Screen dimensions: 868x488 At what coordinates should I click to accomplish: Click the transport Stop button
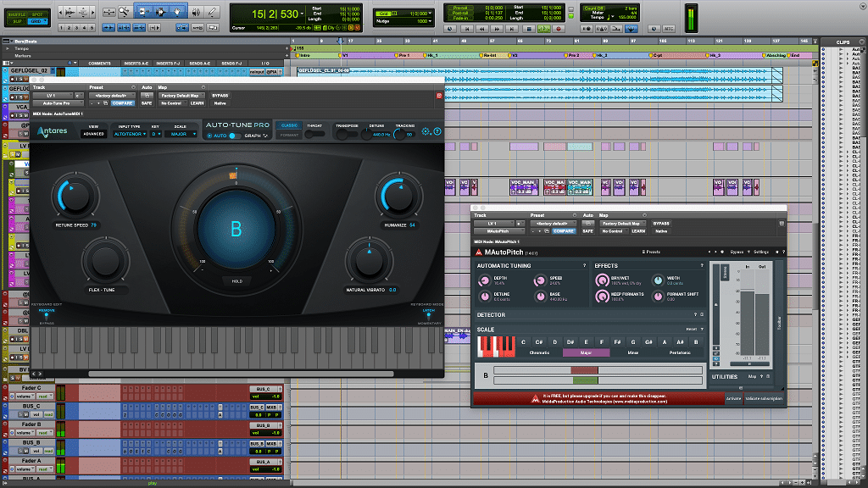(x=529, y=28)
